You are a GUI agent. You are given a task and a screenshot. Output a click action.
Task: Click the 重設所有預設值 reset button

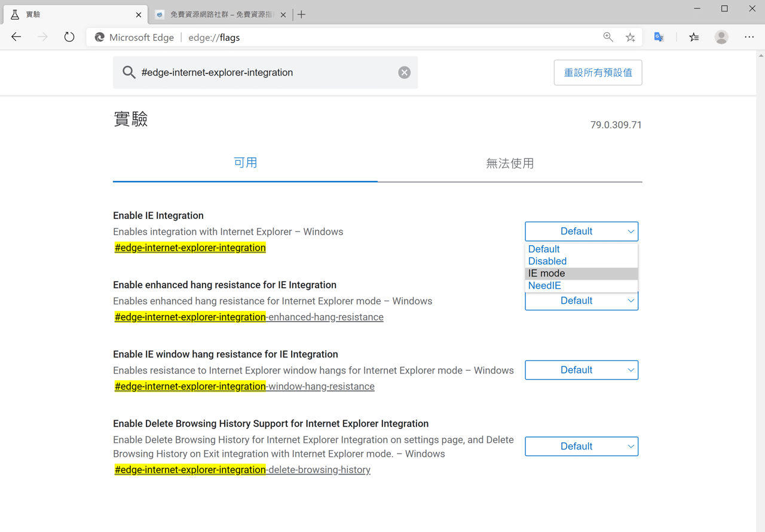[x=598, y=72]
